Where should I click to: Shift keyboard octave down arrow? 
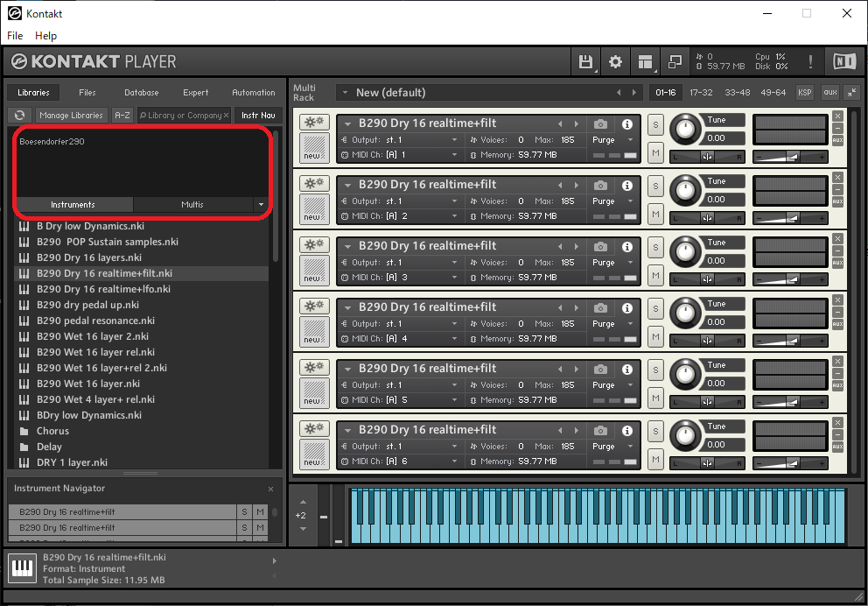pos(303,529)
